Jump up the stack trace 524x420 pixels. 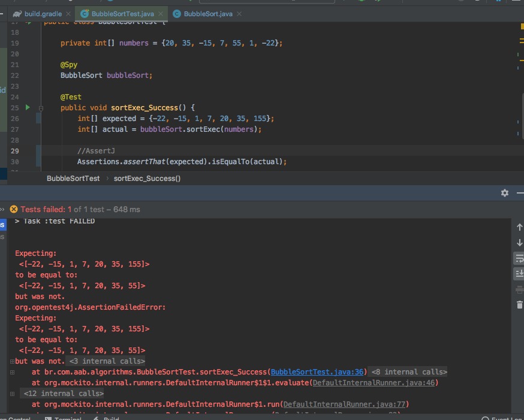coord(519,227)
